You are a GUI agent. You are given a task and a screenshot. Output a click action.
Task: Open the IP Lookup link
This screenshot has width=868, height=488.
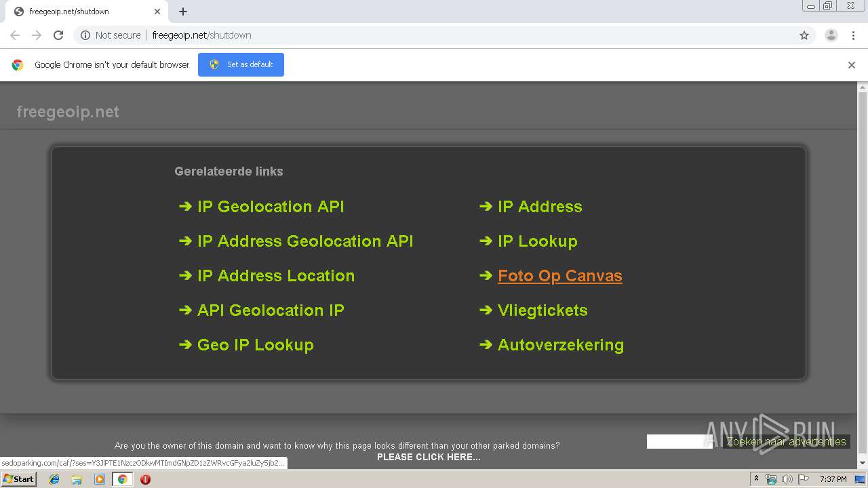pyautogui.click(x=538, y=241)
